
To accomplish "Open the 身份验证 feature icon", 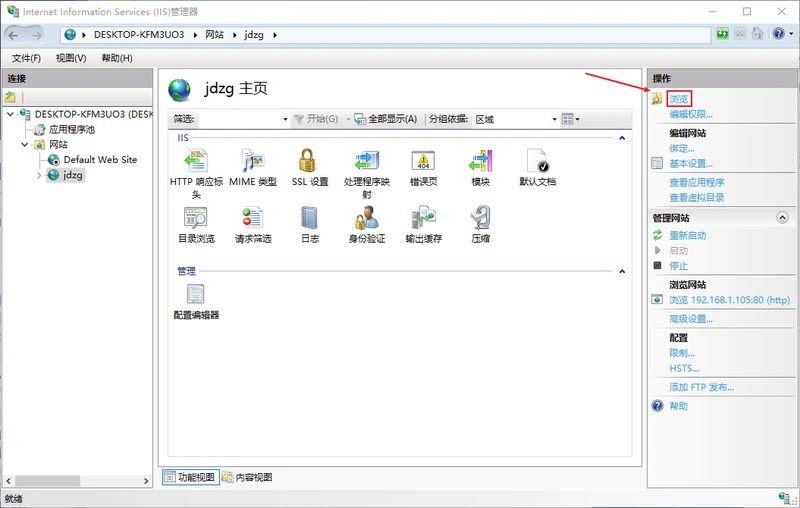I will coord(367,218).
